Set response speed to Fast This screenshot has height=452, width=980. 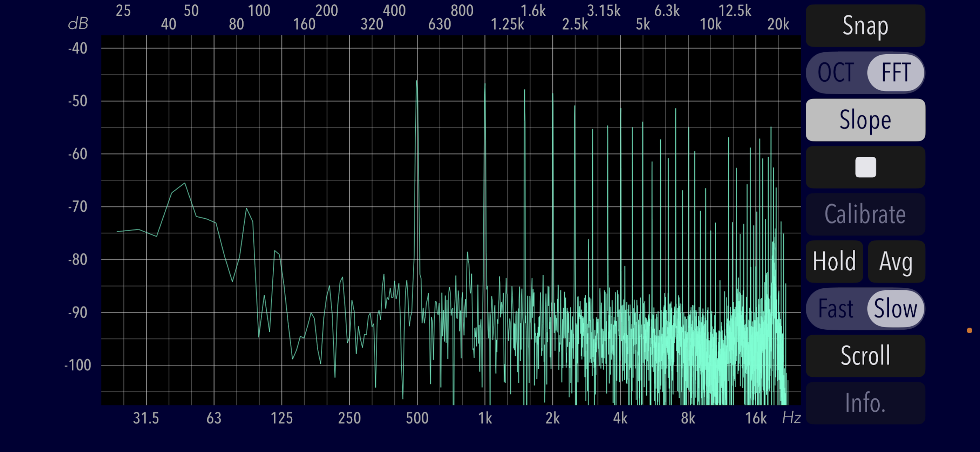(836, 309)
